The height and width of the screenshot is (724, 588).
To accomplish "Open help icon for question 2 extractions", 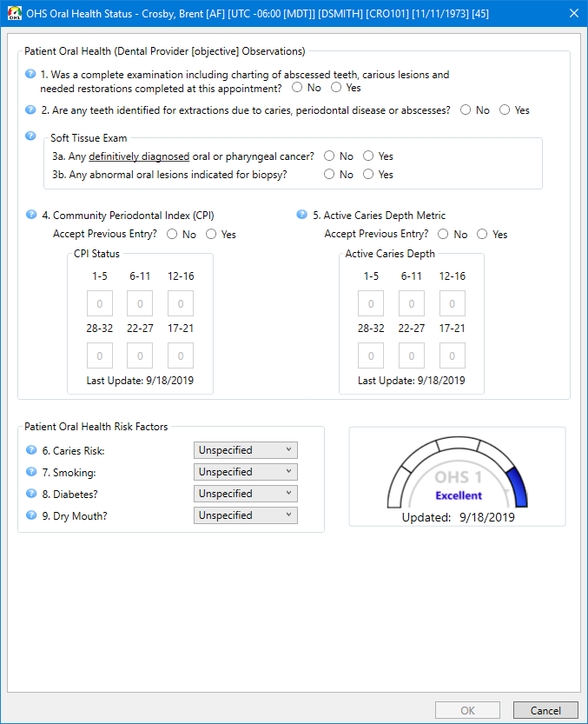I will tap(30, 110).
